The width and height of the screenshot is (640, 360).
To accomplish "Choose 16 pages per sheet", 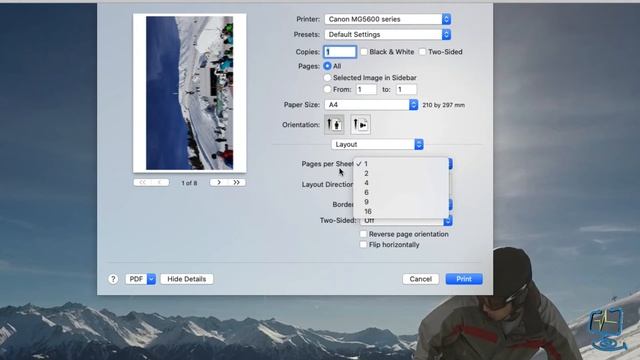I will coord(401,211).
